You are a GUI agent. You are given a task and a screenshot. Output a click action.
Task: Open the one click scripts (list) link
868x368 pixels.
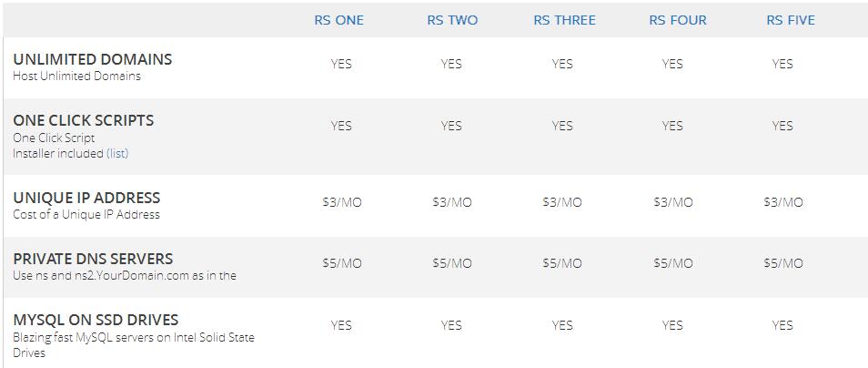(117, 154)
